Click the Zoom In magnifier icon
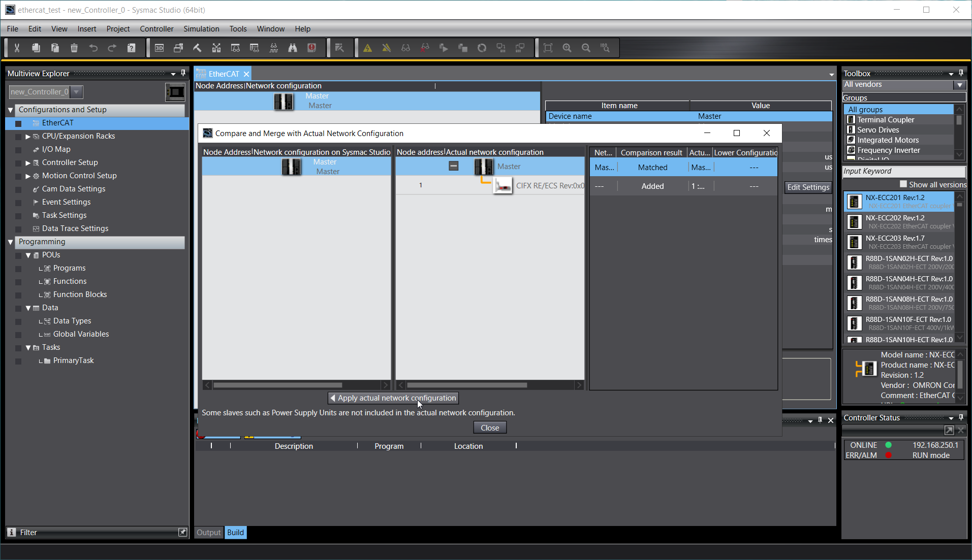Screen dimensions: 972x560 coord(567,48)
